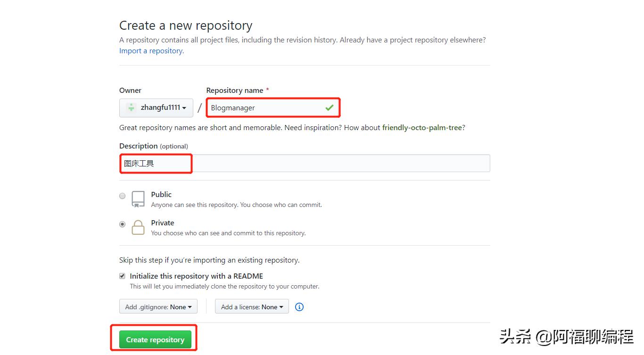Screen dimensions: 644x355
Task: Click the Initialize this repository label
Action: point(196,276)
